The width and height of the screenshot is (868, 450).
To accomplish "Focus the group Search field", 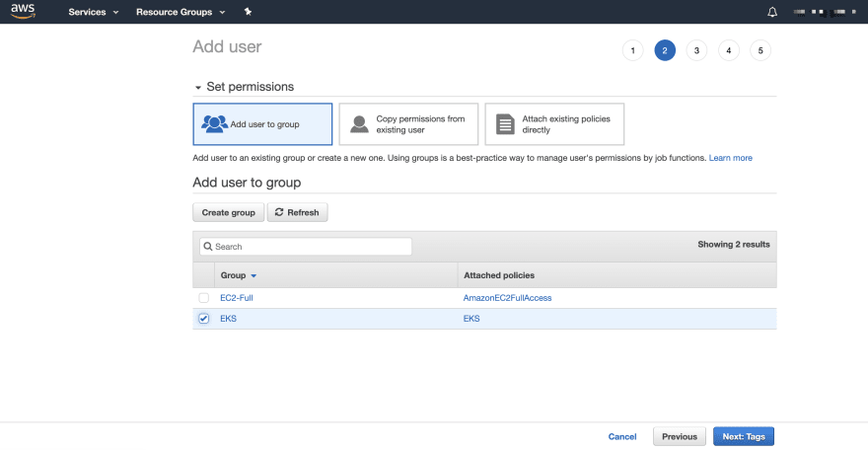I will (x=306, y=247).
